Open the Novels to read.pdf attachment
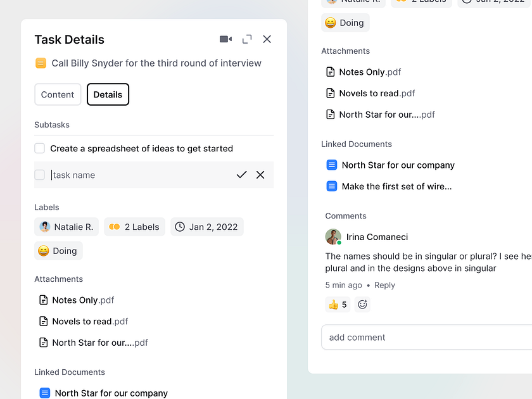The image size is (532, 399). pos(89,321)
